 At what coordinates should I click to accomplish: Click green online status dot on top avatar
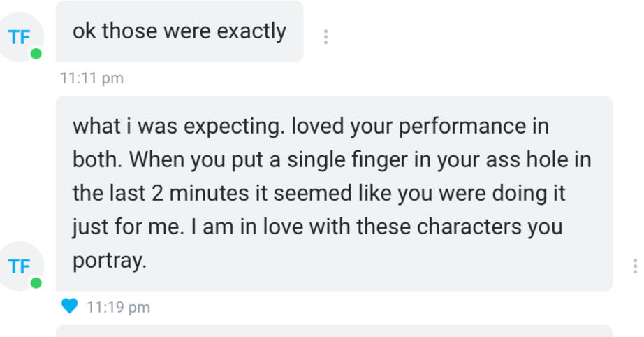click(36, 54)
